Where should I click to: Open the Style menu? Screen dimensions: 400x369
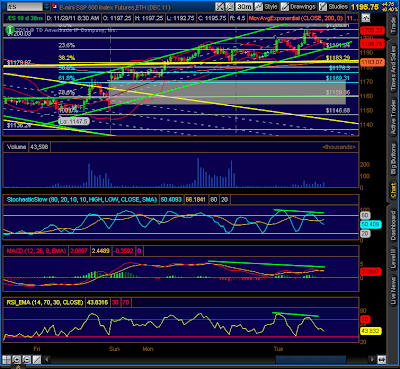point(271,6)
